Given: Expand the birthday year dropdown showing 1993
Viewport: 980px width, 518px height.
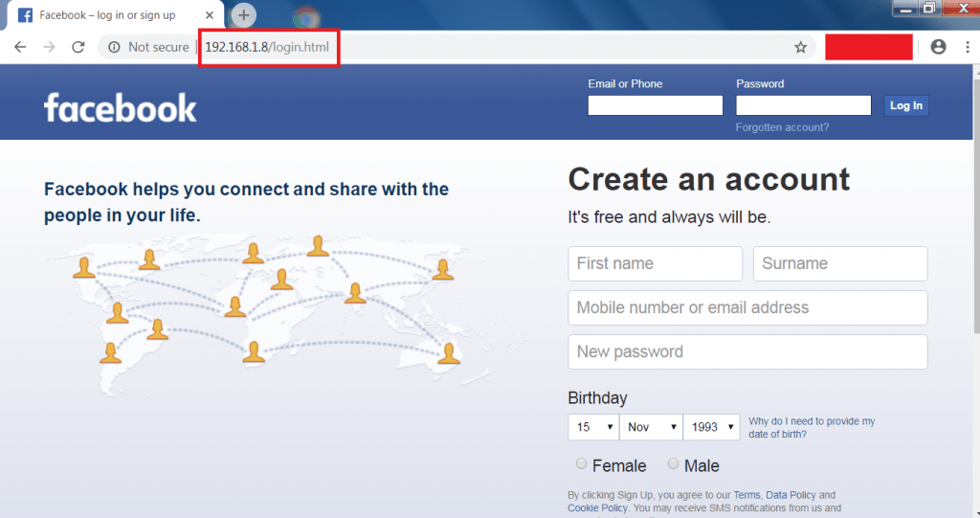Looking at the screenshot, I should pos(711,427).
